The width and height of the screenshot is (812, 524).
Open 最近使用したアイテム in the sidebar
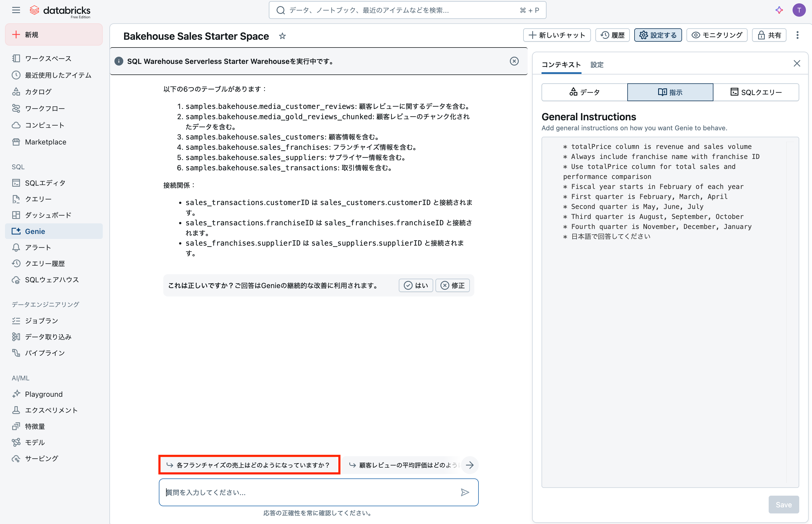coord(54,75)
